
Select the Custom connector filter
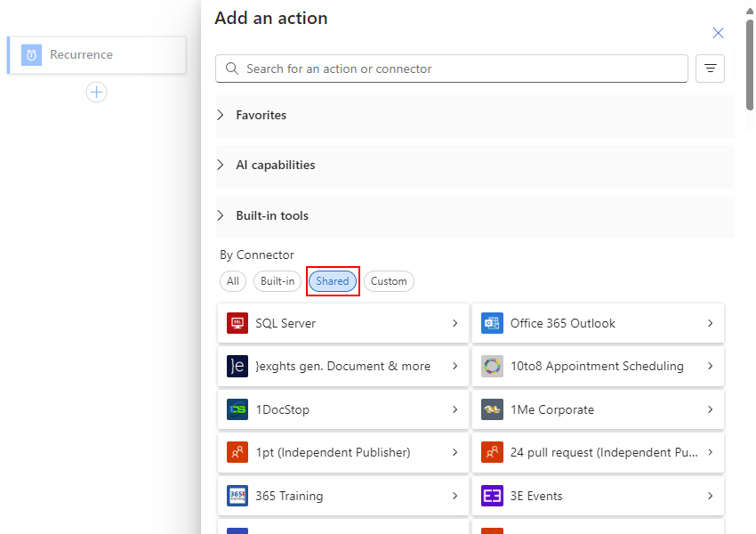(389, 281)
